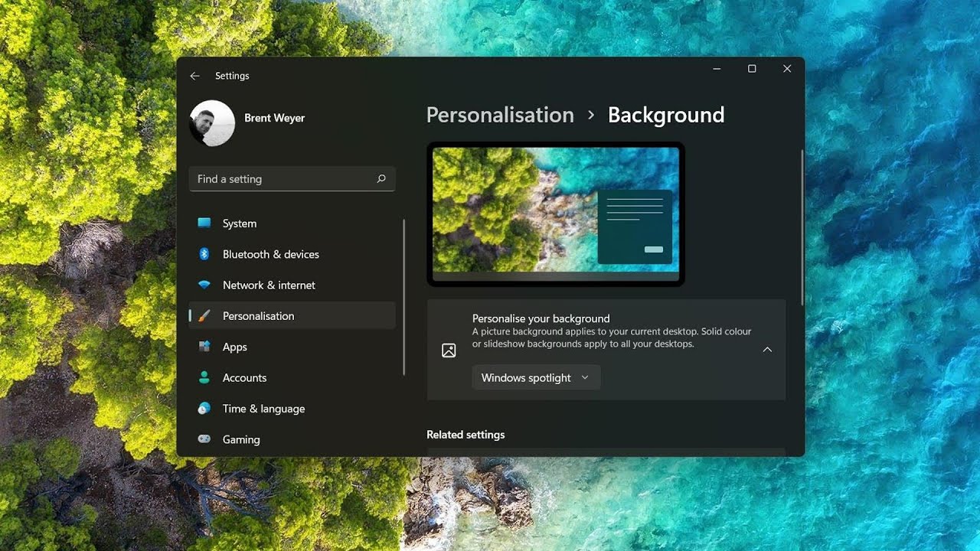Click the search magnifier icon

pyautogui.click(x=381, y=178)
